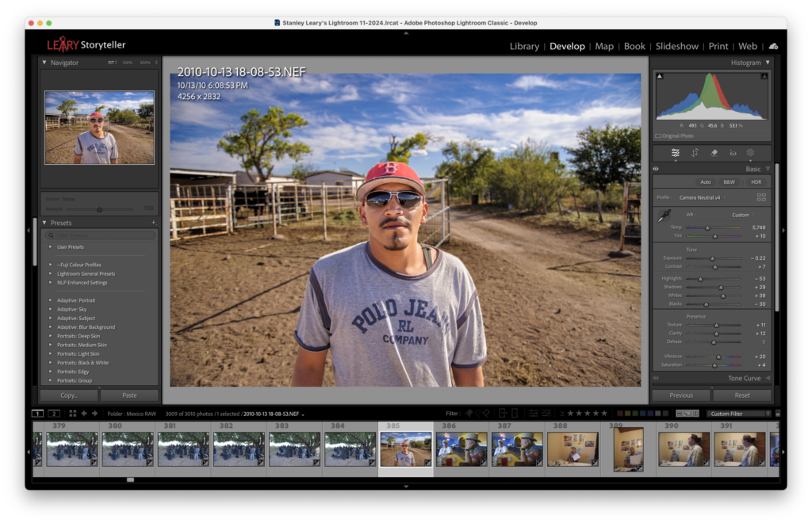Set Navigator zoom to 100%
This screenshot has height=523, width=812.
128,63
